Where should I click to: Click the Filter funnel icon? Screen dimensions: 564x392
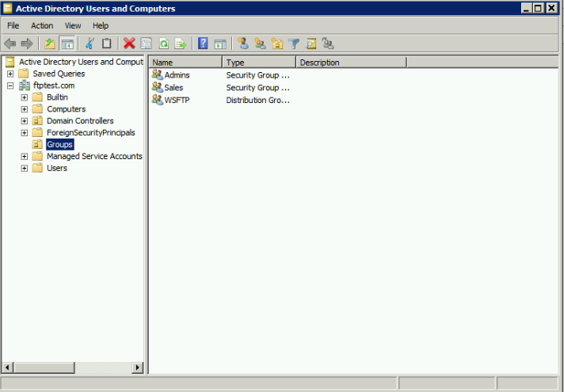(x=294, y=44)
